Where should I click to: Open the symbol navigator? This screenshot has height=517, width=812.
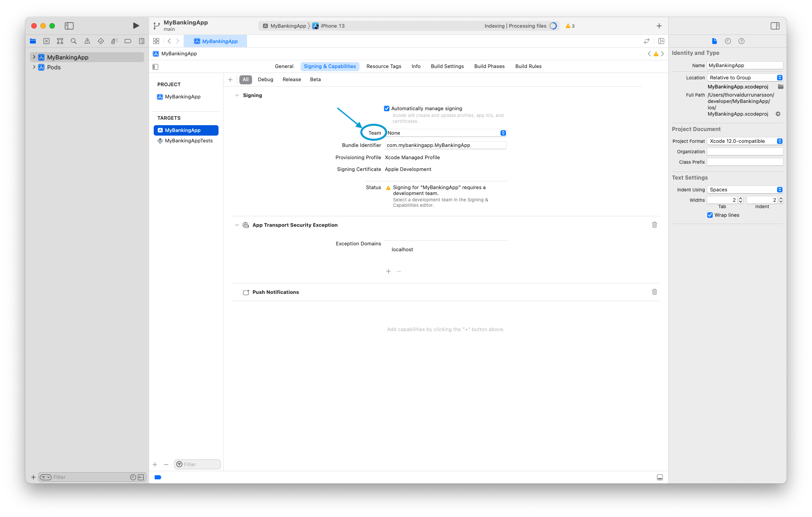60,41
